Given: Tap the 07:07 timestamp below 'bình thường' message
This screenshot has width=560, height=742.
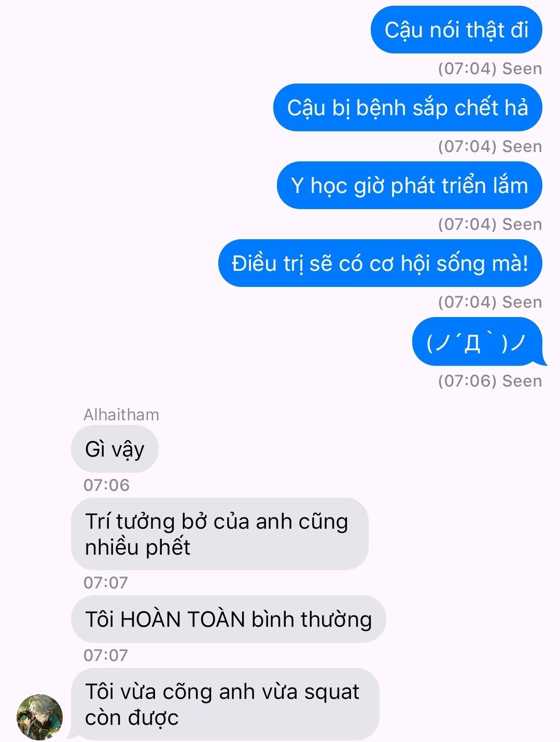Looking at the screenshot, I should pos(105,655).
